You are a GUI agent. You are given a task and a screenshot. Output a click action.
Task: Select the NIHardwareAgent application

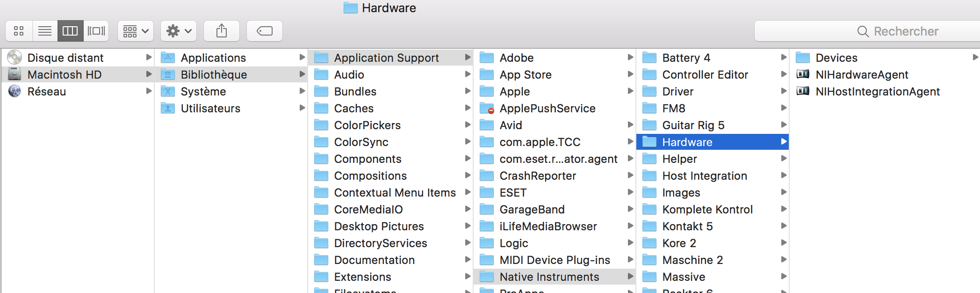coord(885,74)
